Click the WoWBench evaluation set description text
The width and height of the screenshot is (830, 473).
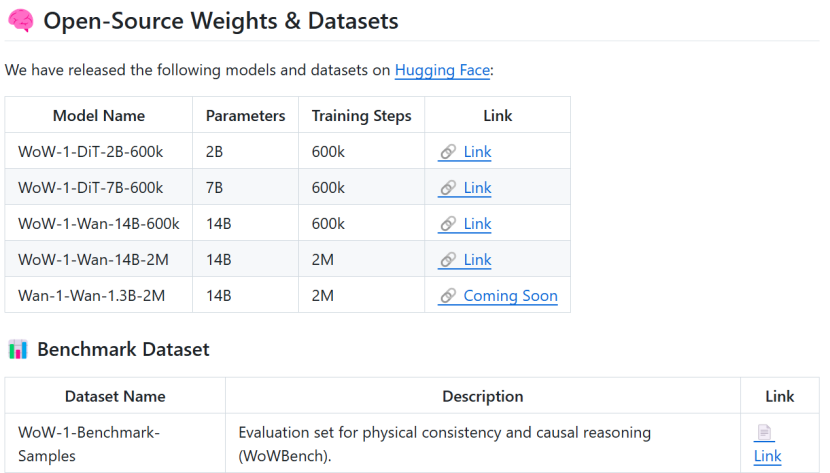pos(444,444)
